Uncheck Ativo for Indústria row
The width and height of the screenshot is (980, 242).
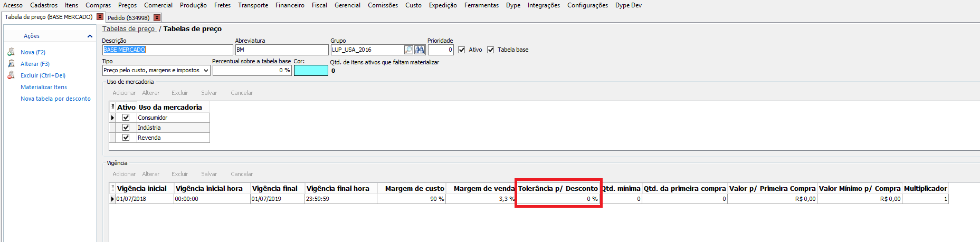pos(126,128)
